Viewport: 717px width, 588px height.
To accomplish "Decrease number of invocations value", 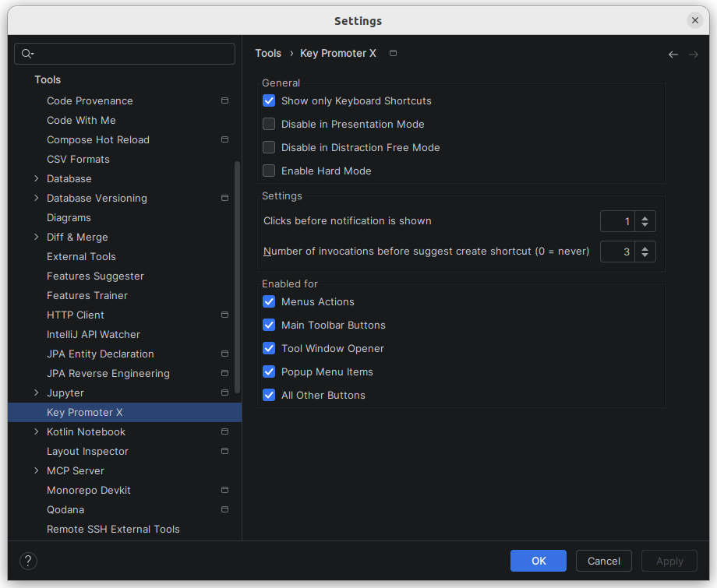I will tap(645, 255).
